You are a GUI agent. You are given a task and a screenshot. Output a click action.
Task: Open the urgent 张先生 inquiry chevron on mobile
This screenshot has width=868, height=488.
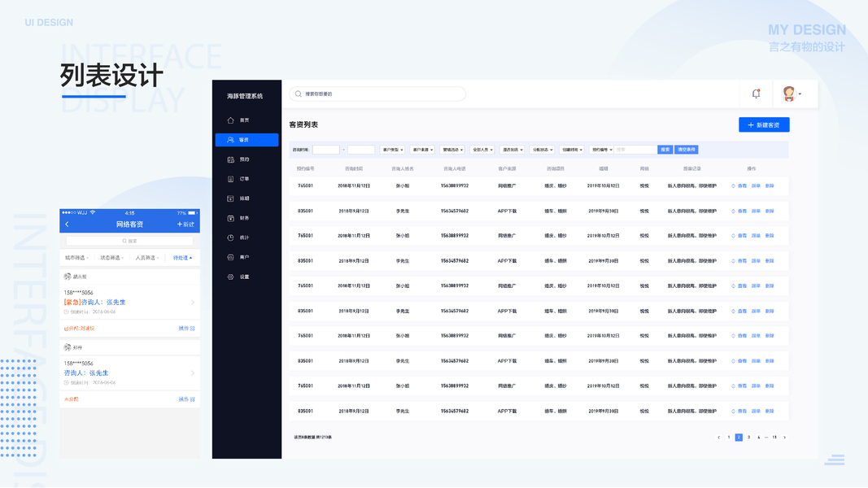193,302
